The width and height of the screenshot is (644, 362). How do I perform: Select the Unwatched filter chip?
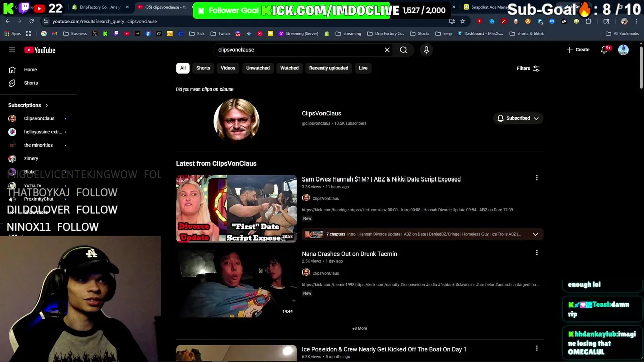point(258,68)
